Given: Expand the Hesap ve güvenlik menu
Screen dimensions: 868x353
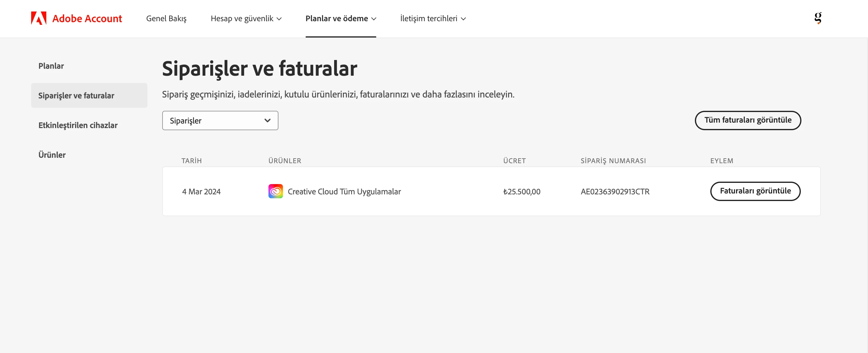Looking at the screenshot, I should coord(246,18).
